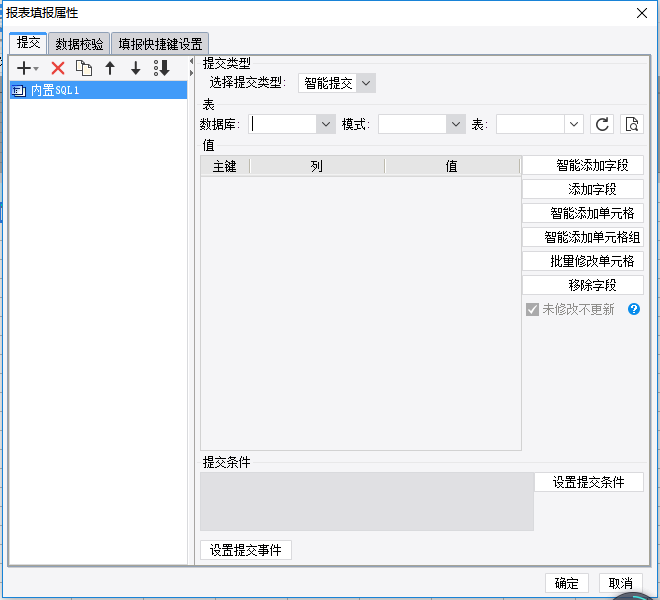Delete selected item with red X icon
Image resolution: width=660 pixels, height=600 pixels.
(x=58, y=68)
